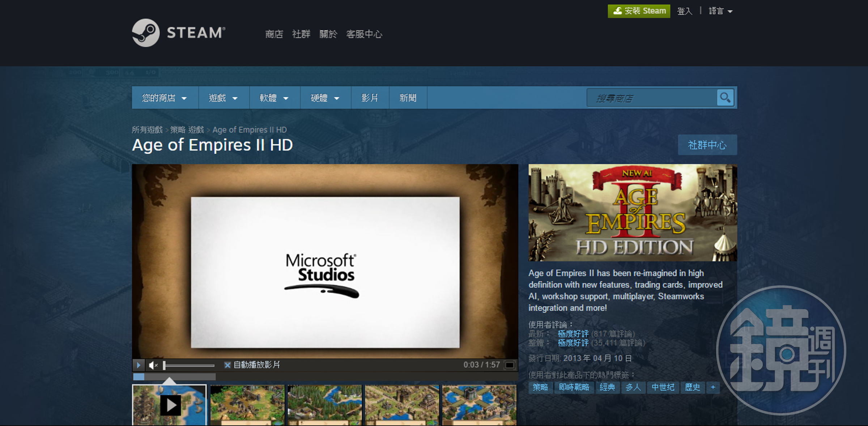Viewport: 868px width, 426px height.
Task: Expand the 您的商店 dropdown
Action: [x=165, y=98]
